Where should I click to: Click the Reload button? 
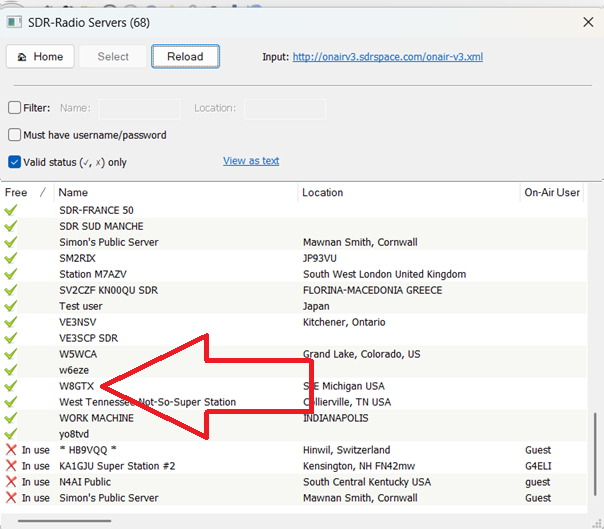point(185,57)
